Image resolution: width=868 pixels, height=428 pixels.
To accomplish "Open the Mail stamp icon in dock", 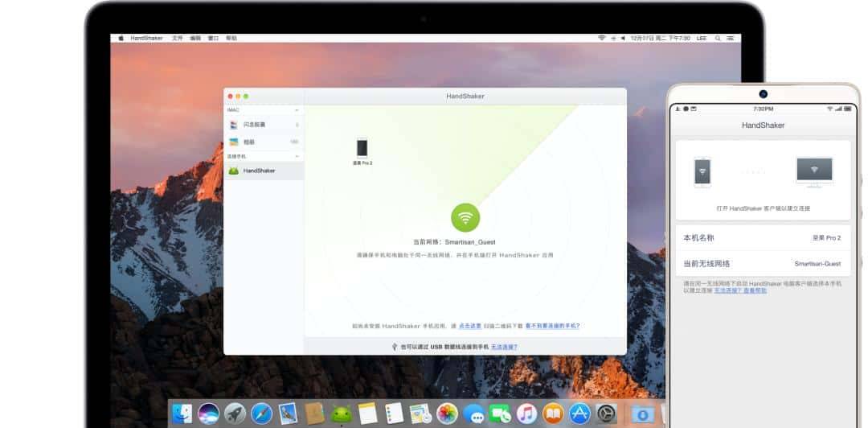I will coord(288,414).
